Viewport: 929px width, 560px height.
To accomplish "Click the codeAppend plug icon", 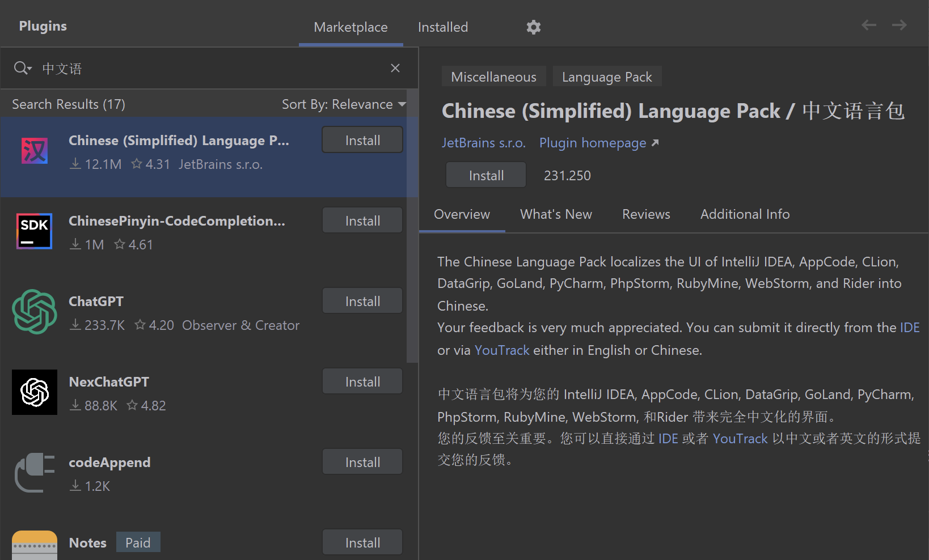I will coord(35,473).
